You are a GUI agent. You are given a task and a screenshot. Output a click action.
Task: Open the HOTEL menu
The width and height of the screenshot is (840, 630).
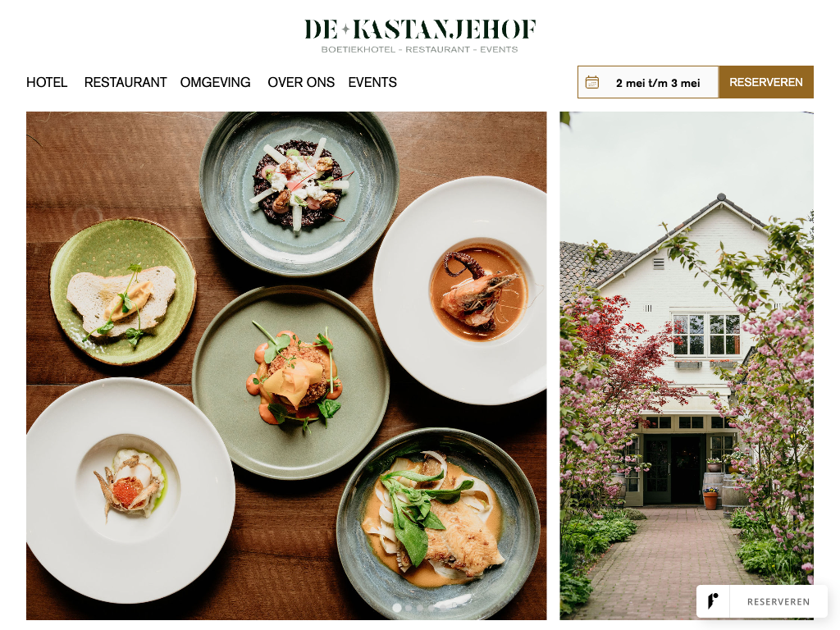click(47, 83)
